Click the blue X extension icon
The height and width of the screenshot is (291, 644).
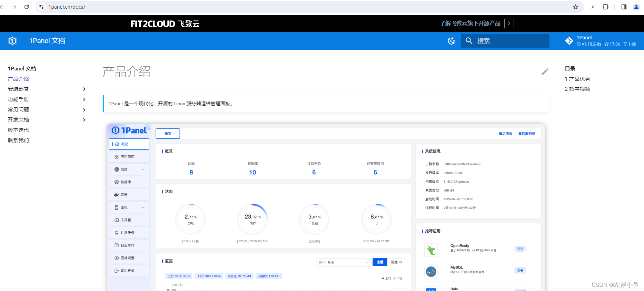(593, 7)
